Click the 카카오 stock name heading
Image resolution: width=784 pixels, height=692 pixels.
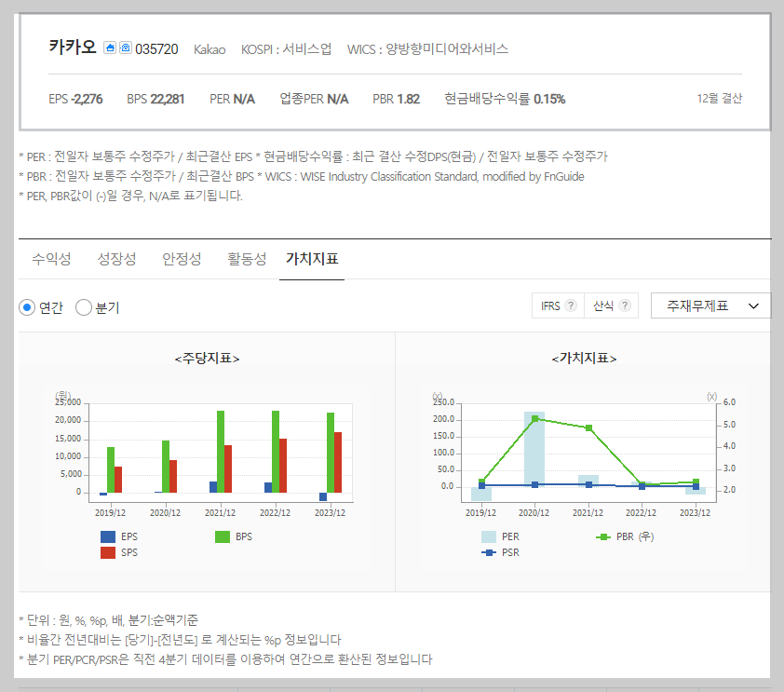73,47
